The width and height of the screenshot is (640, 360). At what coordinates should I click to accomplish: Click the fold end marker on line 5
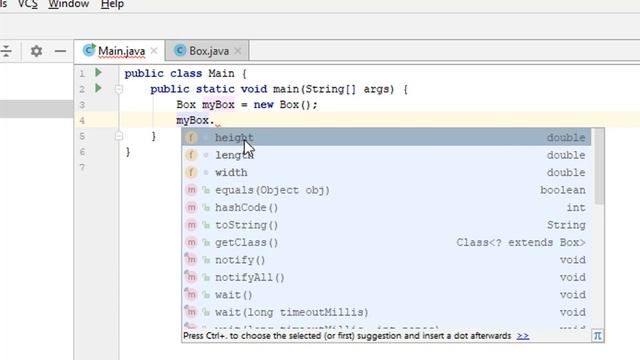pyautogui.click(x=119, y=136)
